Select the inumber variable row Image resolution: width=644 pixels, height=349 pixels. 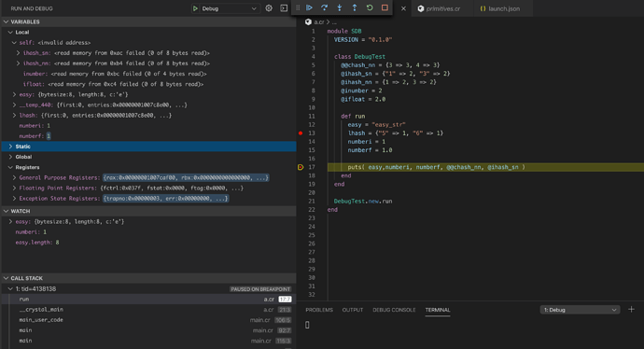[148, 74]
